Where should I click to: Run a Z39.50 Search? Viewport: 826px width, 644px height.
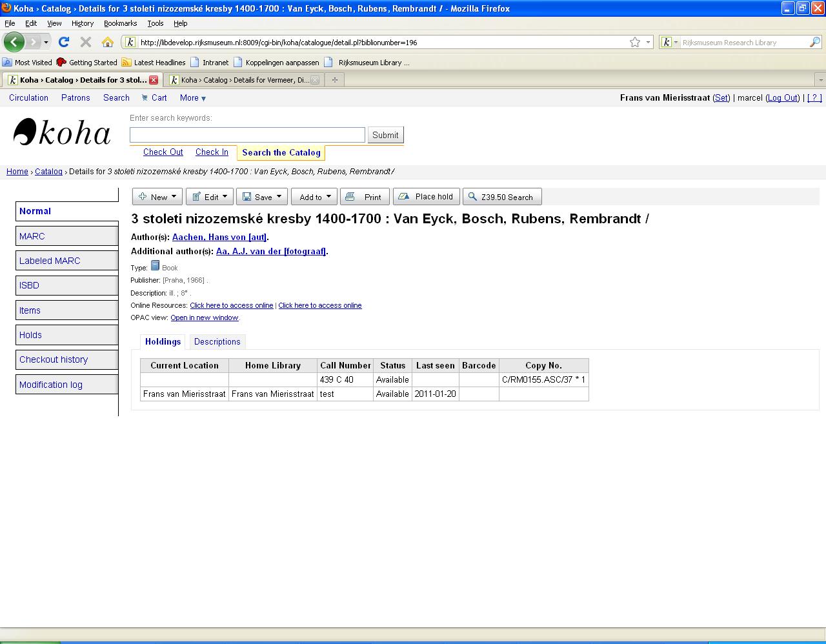pos(501,197)
